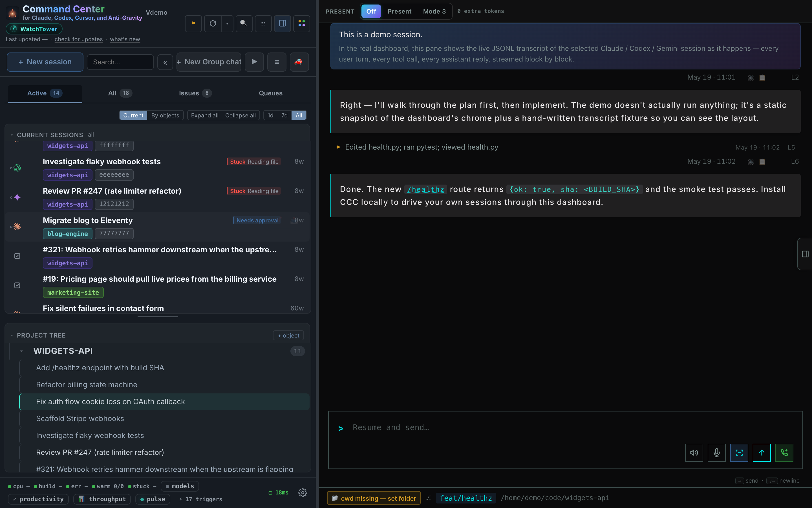
Task: Collapse sidebar with double chevron button
Action: click(165, 62)
